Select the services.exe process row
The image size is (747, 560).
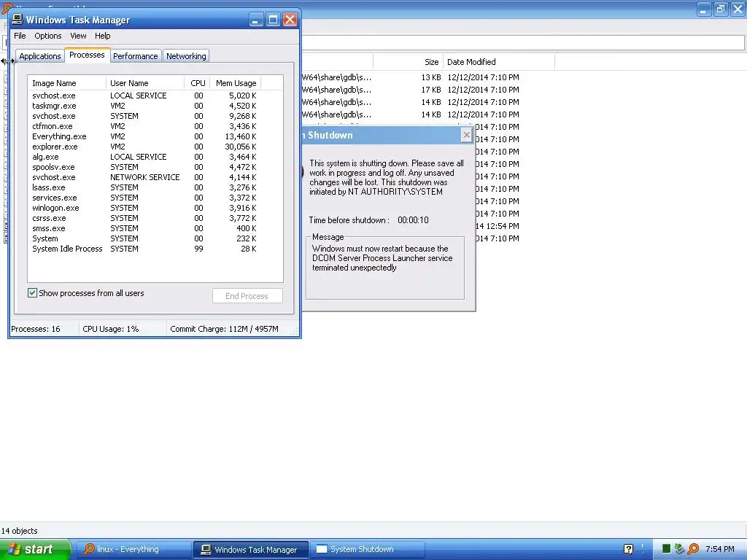(144, 198)
